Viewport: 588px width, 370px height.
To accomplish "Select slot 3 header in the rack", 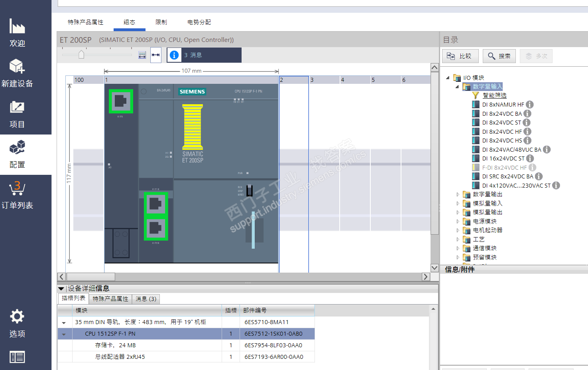I will click(324, 80).
